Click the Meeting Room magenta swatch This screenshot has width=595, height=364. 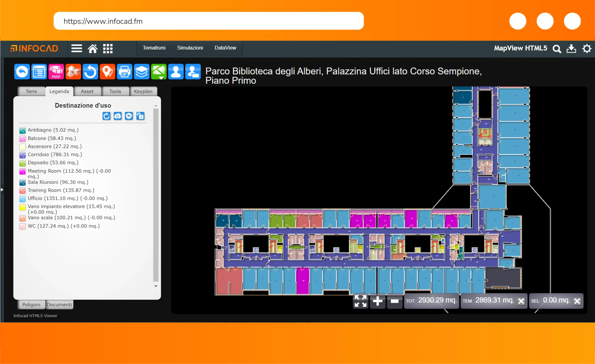[x=23, y=172]
